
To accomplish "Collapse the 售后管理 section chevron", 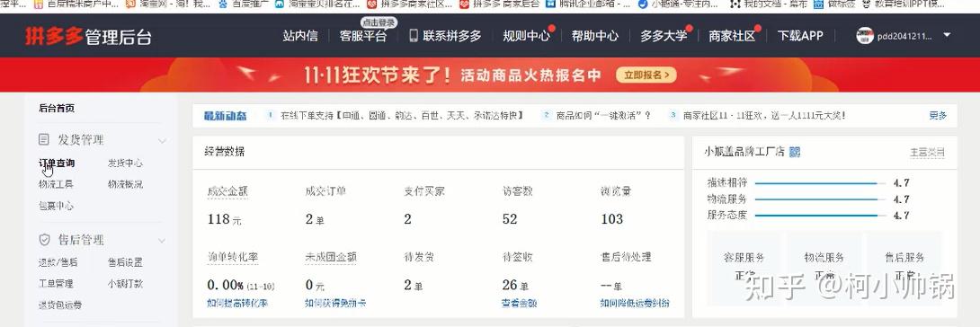I will (162, 240).
